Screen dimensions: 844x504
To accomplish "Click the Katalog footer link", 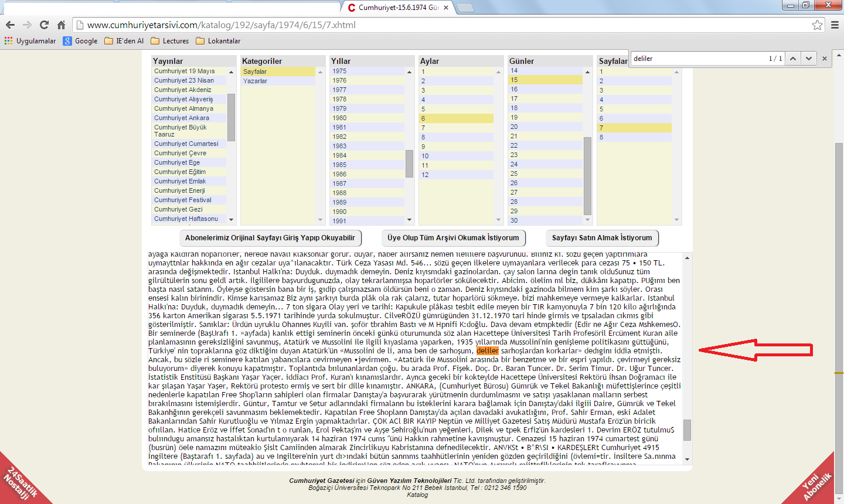I will point(417,495).
